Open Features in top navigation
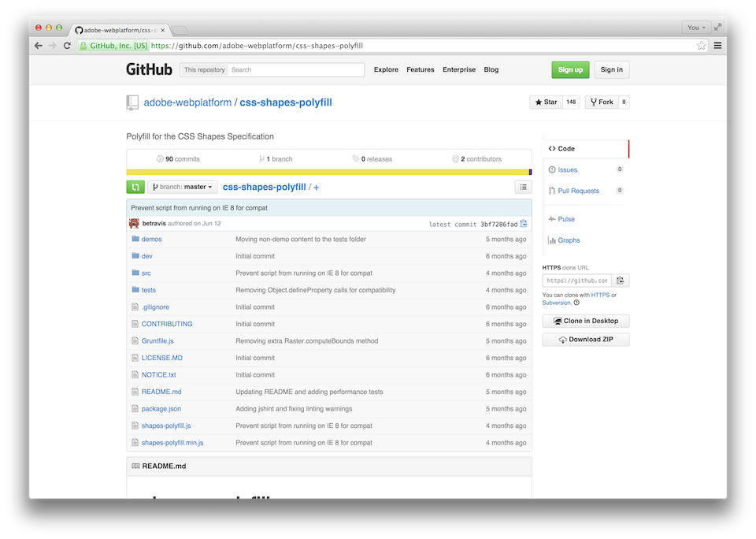 point(421,69)
